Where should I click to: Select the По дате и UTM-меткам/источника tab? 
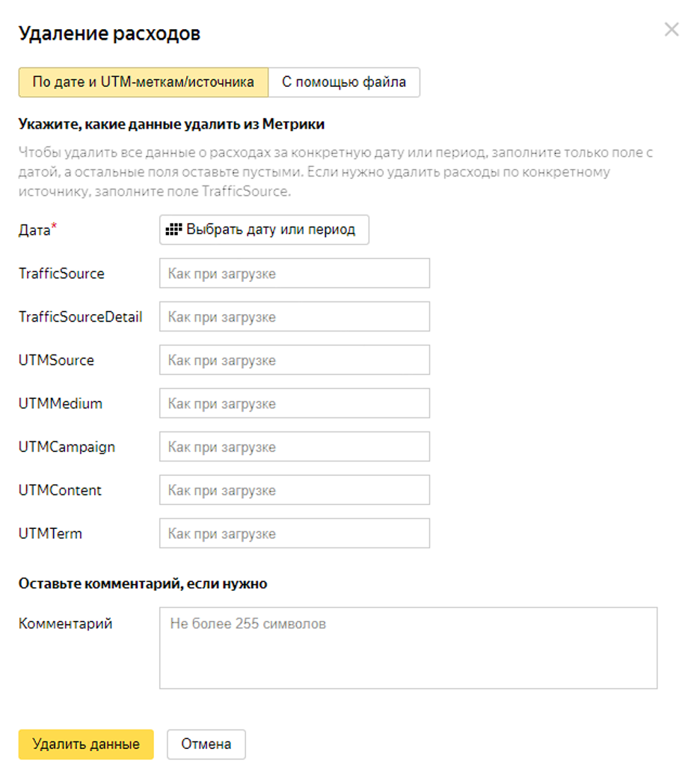[x=143, y=82]
